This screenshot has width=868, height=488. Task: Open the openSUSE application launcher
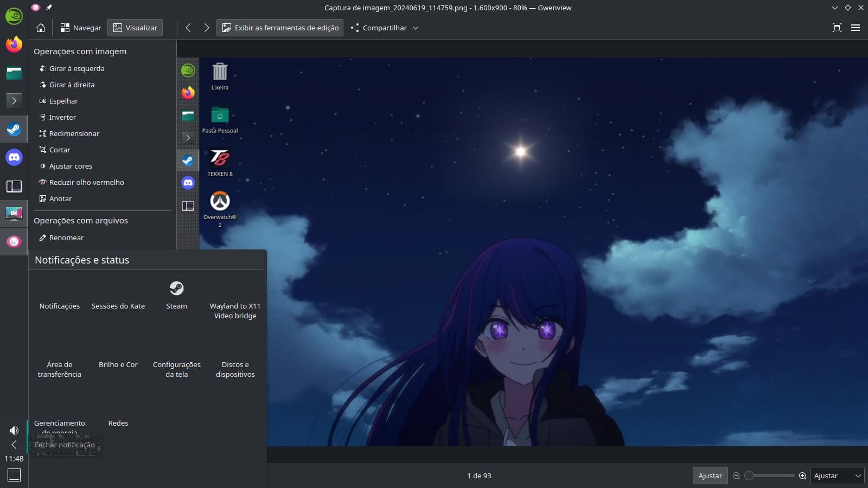pos(14,16)
